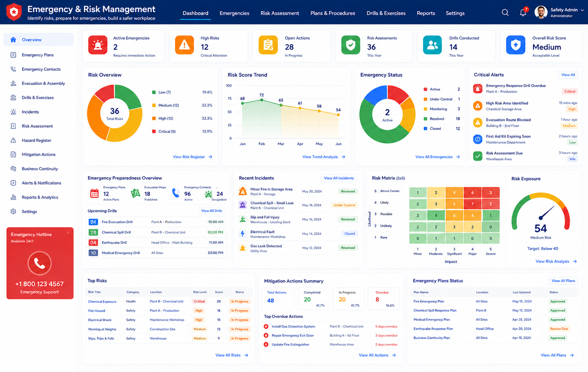Click the View All Emergencies link
Image resolution: width=588 pixels, height=372 pixels.
point(437,157)
